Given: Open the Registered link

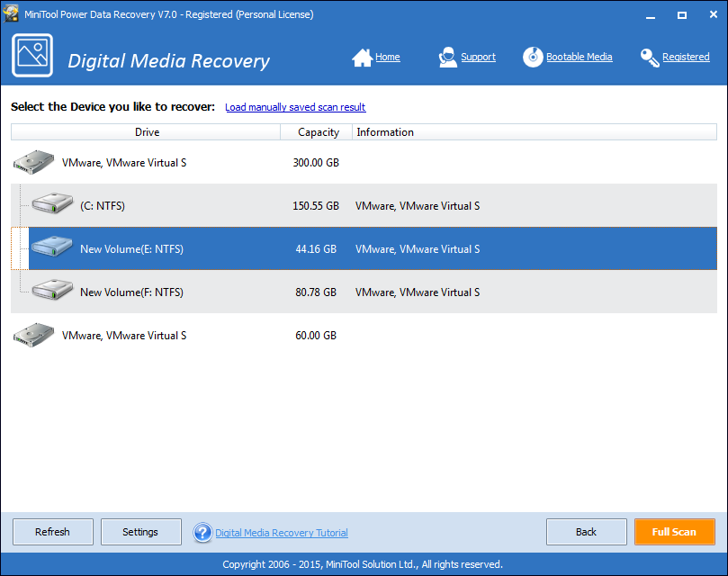Looking at the screenshot, I should 686,57.
